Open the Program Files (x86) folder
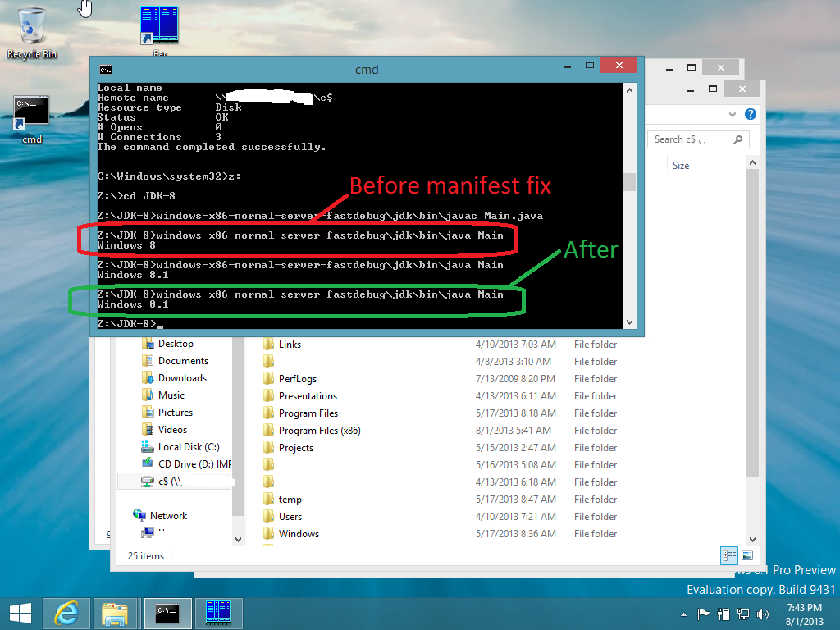 (x=319, y=431)
